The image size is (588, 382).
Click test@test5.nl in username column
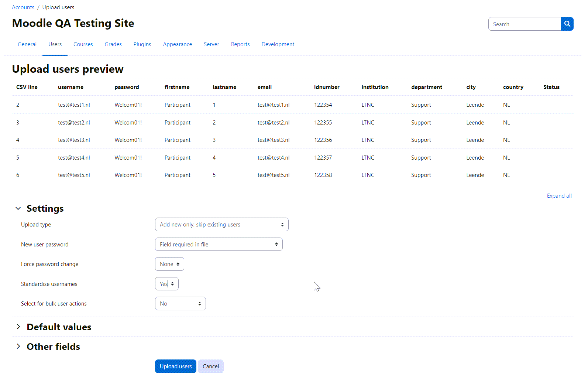(x=74, y=175)
